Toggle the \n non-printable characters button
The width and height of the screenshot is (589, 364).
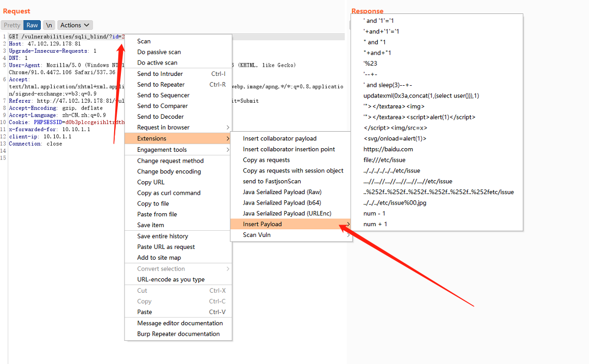tap(49, 25)
